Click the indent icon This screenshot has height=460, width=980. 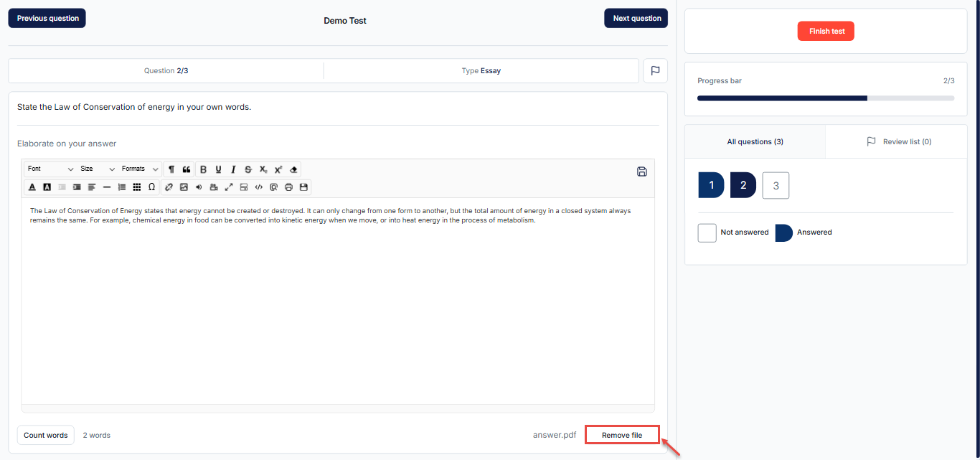pos(77,187)
